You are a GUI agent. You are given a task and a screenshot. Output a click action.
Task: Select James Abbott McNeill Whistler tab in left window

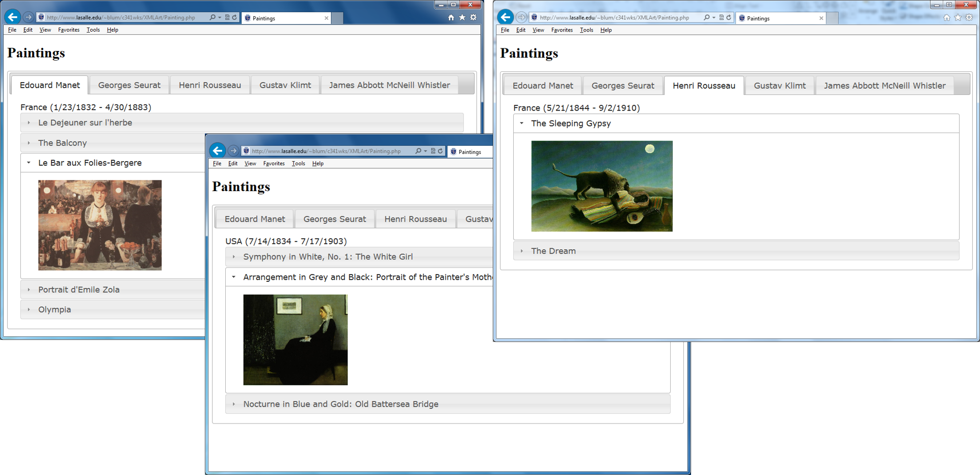coord(389,85)
